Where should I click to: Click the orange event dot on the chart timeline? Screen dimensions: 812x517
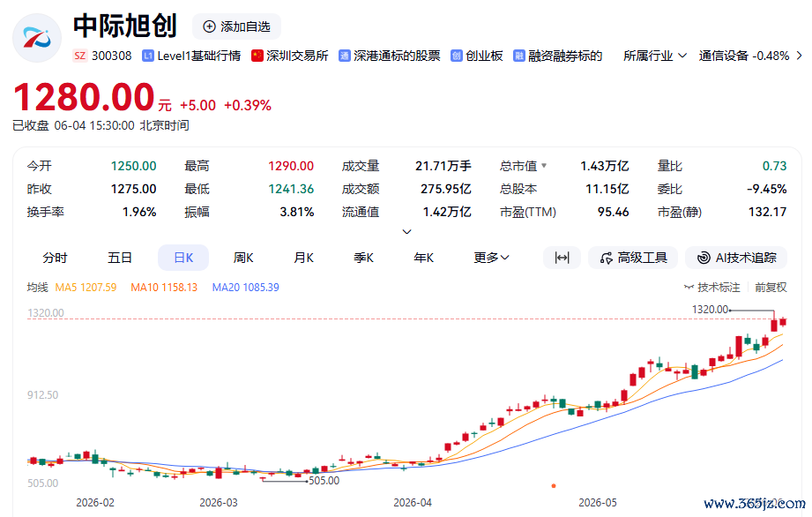click(554, 486)
